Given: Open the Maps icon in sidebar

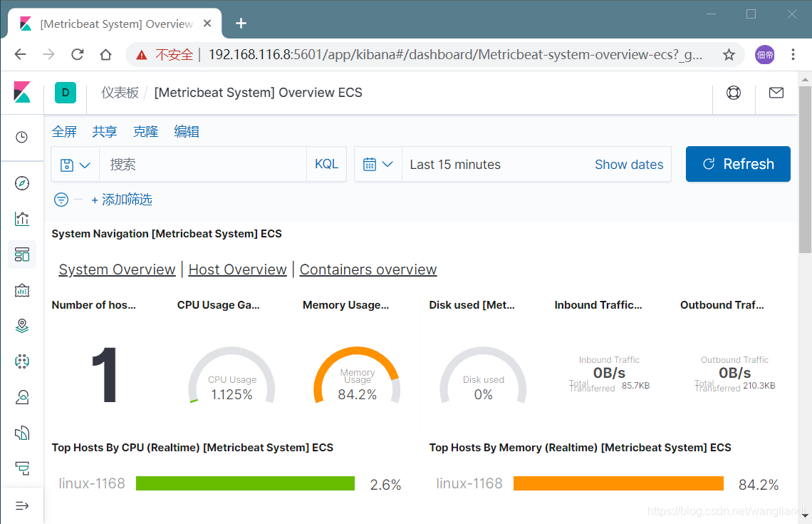Looking at the screenshot, I should tap(22, 326).
